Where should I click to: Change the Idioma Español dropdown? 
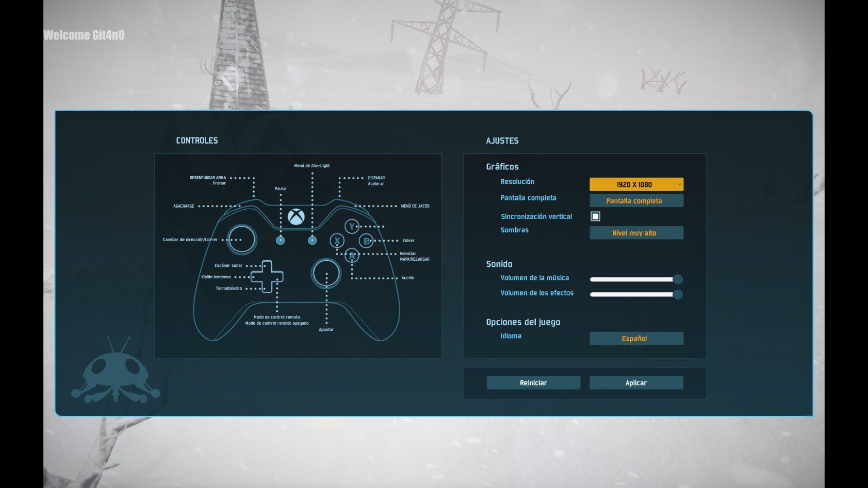[636, 338]
